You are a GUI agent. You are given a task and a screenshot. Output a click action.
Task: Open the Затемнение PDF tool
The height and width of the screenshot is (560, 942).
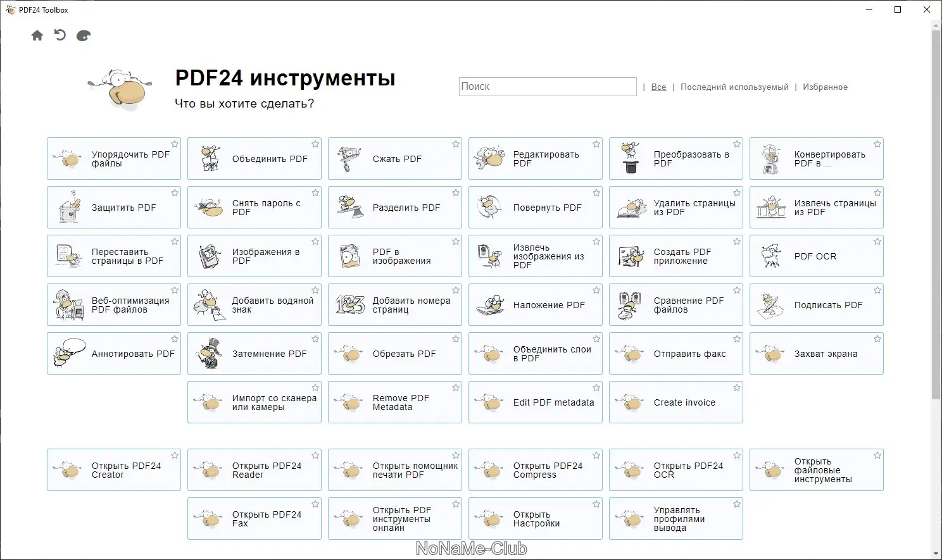(254, 354)
